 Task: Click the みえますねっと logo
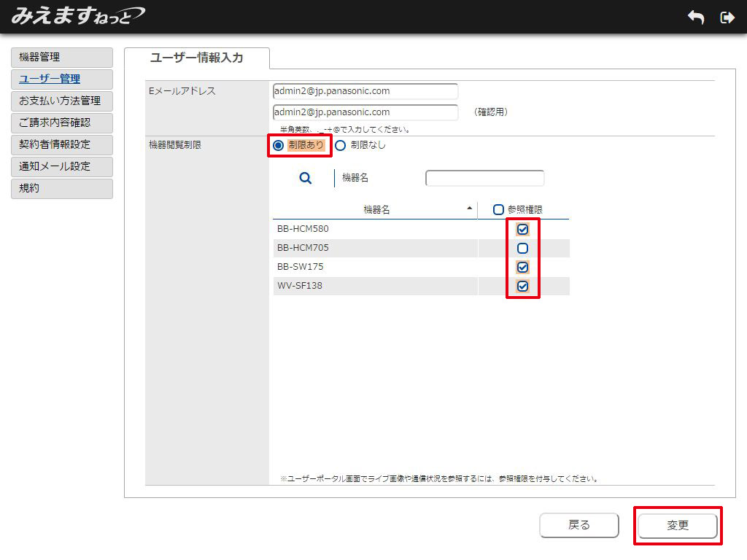pos(77,16)
